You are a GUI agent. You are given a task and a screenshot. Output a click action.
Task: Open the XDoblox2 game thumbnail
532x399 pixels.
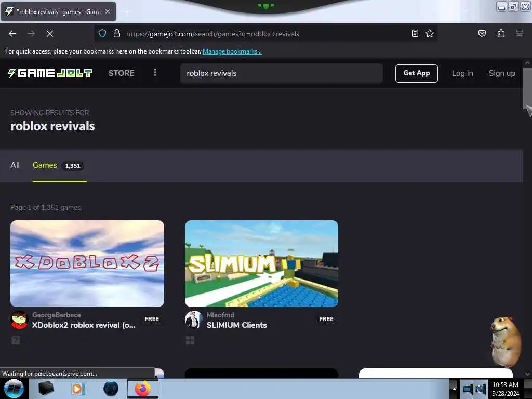(87, 263)
